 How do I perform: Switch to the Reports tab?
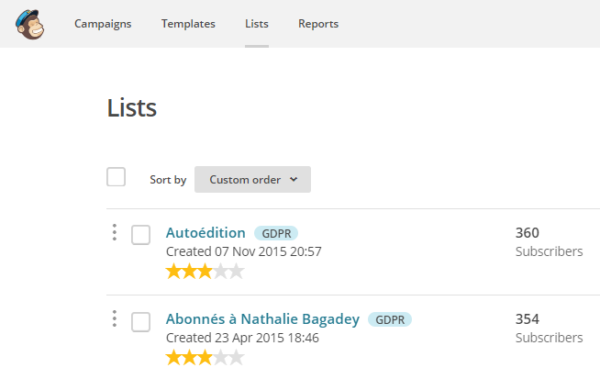coord(318,24)
